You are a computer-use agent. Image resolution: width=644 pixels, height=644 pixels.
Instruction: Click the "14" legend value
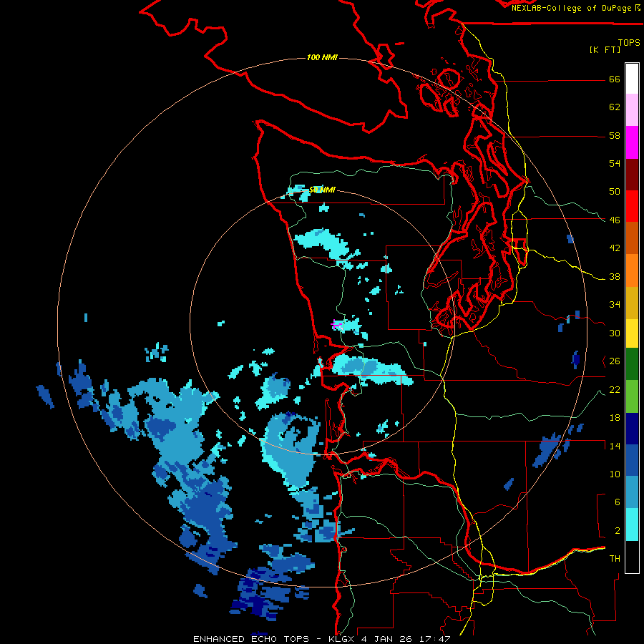click(615, 446)
